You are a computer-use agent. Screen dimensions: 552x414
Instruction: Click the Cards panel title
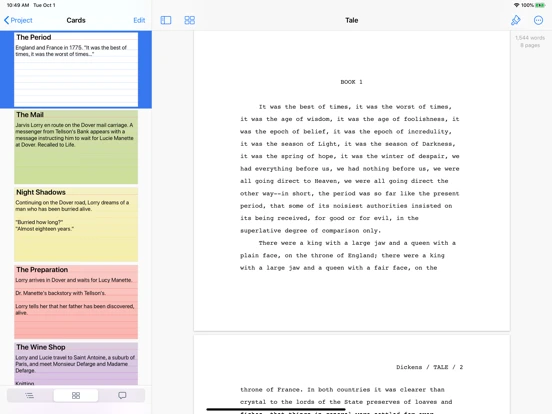click(x=76, y=20)
